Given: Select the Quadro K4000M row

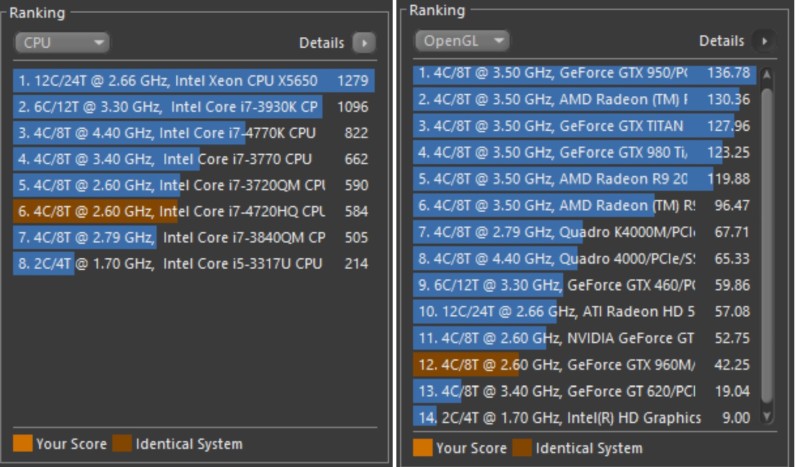Looking at the screenshot, I should tap(585, 232).
